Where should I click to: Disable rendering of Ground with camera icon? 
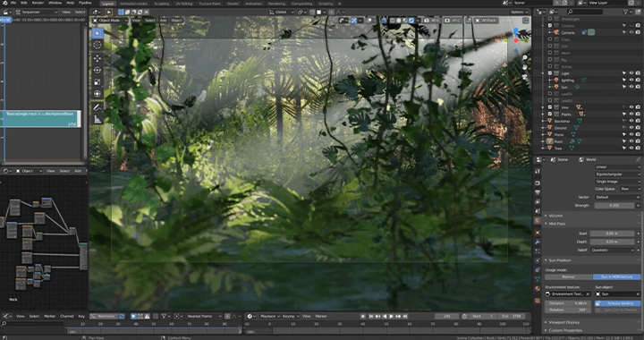638,128
